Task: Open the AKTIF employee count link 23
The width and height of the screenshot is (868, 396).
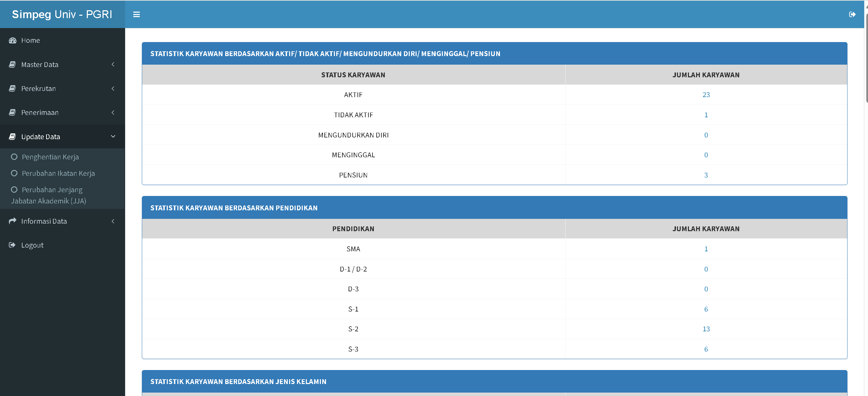Action: click(706, 95)
